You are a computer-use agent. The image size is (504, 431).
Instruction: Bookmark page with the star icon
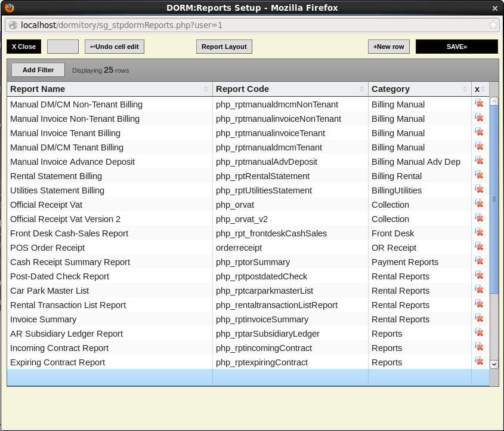coord(493,25)
